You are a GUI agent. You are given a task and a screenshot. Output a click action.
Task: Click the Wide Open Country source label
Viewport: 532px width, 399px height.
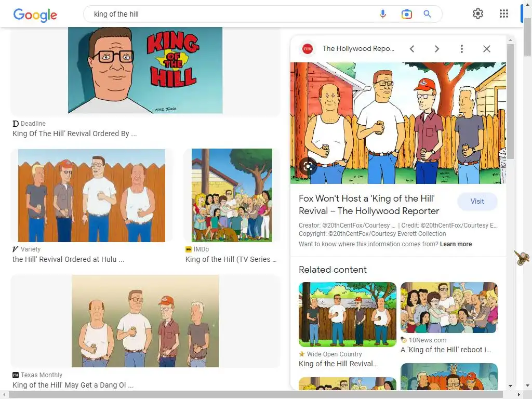click(x=334, y=354)
